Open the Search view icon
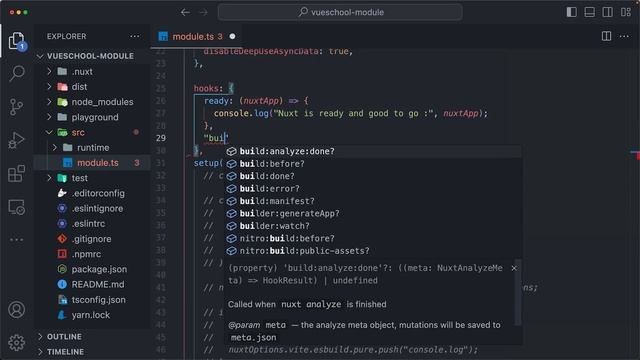Screen dimensions: 640x360 17,73
